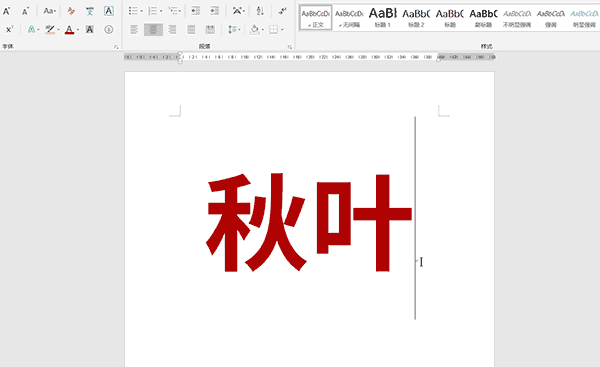The image size is (600, 367).
Task: Click the Increase Indent icon
Action: point(214,11)
